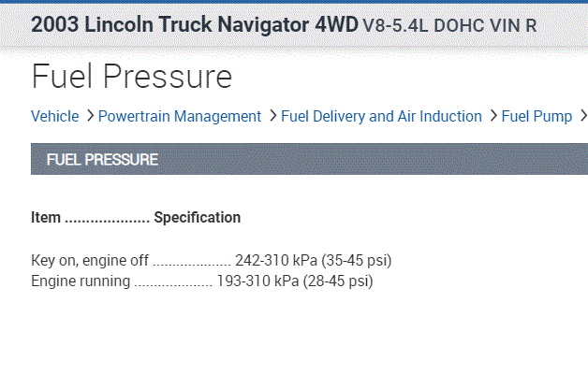Viewport: 588px width, 375px height.
Task: Open Fuel Delivery and Air Induction link
Action: click(x=381, y=117)
